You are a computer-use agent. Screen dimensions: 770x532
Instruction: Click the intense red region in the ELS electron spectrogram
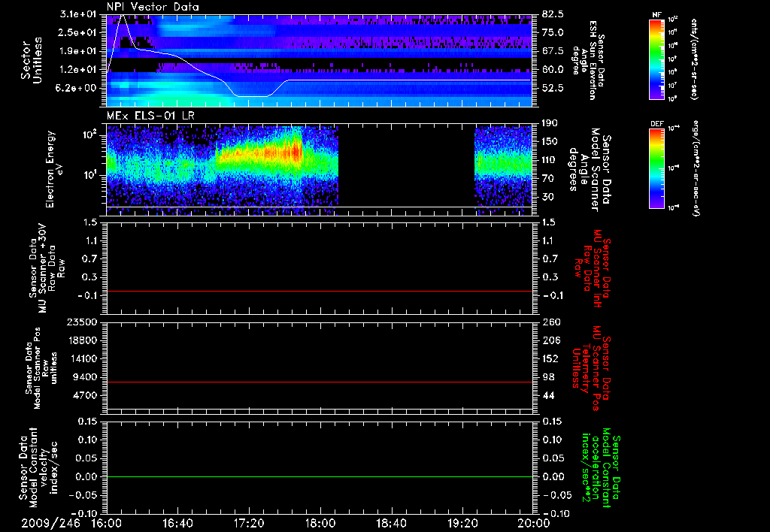[296, 152]
